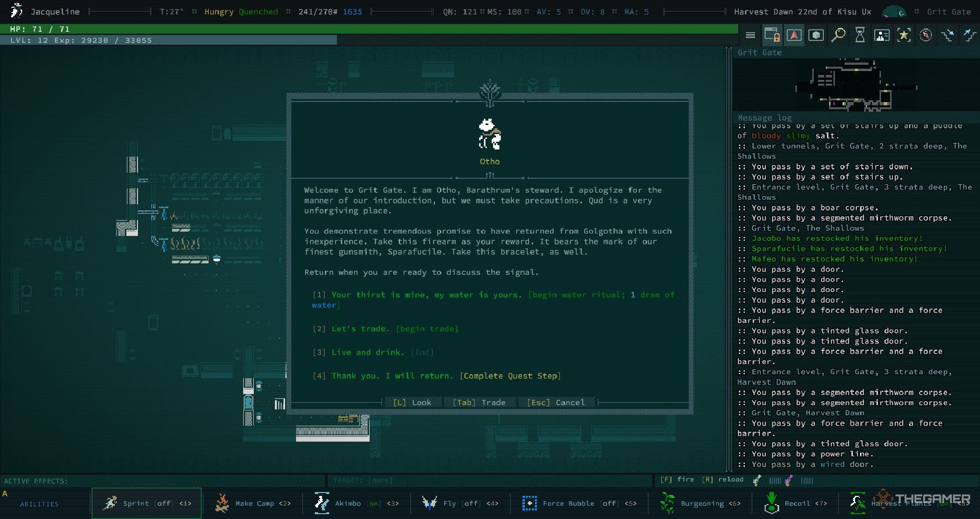
Task: Select the alert/notification icon in HUD
Action: coord(793,36)
